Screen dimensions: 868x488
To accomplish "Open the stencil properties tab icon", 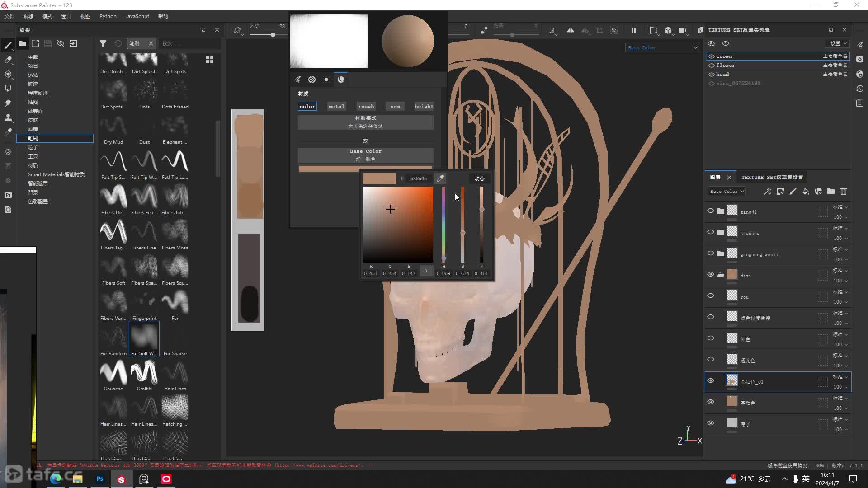I will click(x=326, y=80).
